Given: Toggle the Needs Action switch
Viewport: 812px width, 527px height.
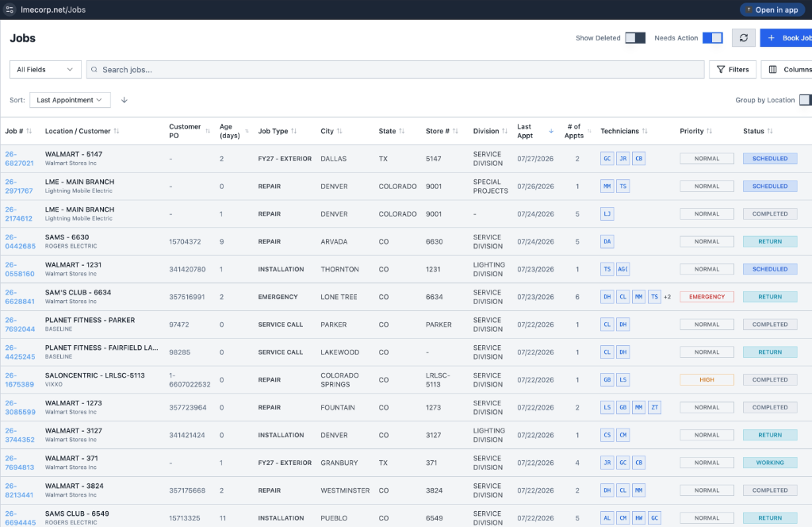Looking at the screenshot, I should coord(713,38).
